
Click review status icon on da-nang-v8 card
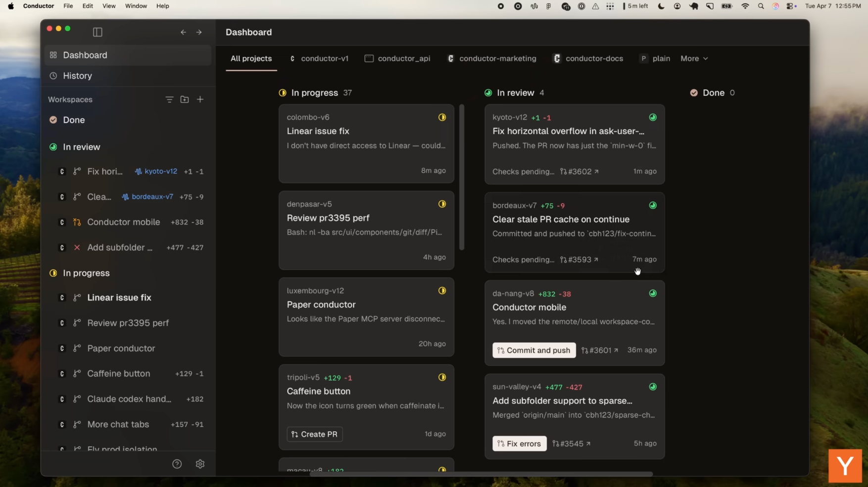(x=653, y=293)
